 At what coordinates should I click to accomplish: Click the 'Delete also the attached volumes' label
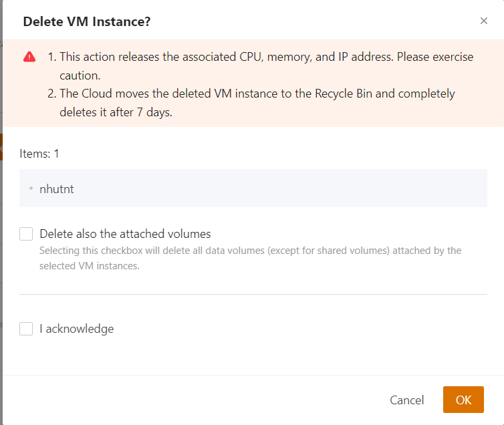125,234
